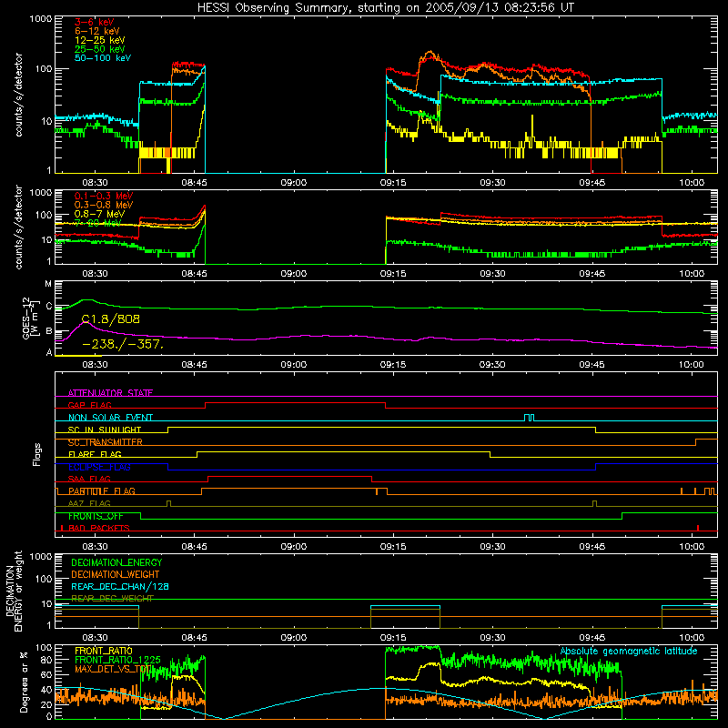Click the BAD_PACKETS spike near 10:00

click(698, 528)
